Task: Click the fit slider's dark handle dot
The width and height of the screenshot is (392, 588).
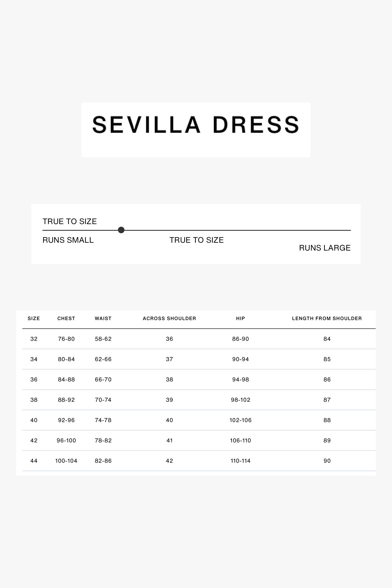Action: [121, 230]
